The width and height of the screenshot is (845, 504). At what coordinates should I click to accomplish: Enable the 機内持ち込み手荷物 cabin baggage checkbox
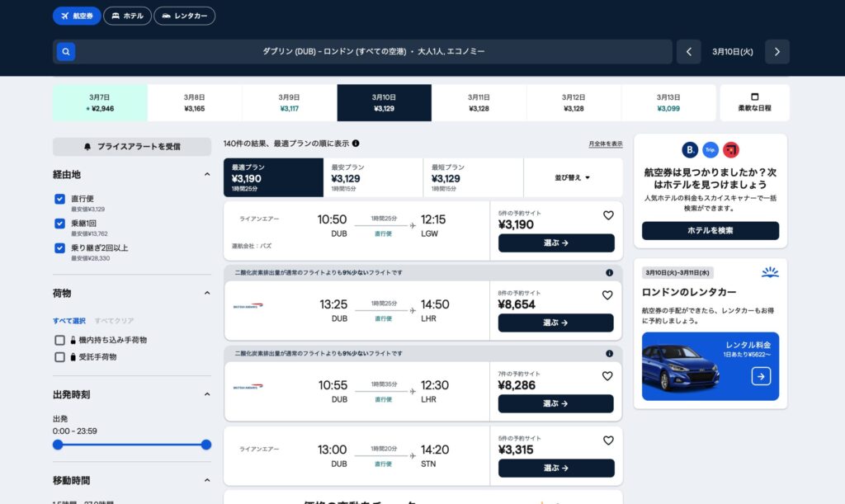pyautogui.click(x=59, y=340)
